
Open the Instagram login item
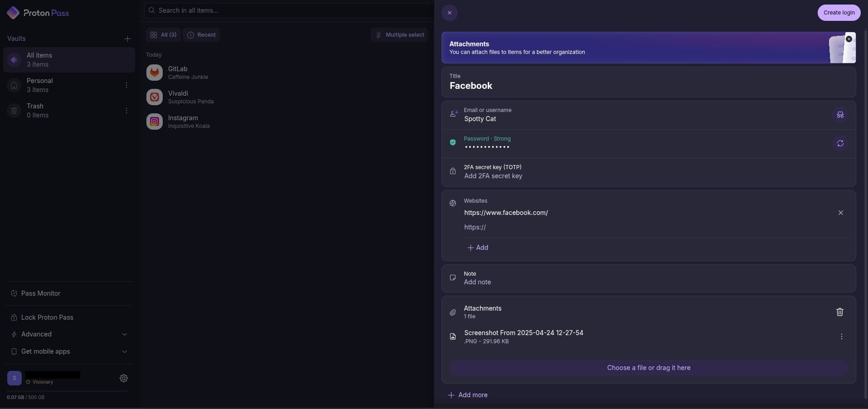[288, 122]
